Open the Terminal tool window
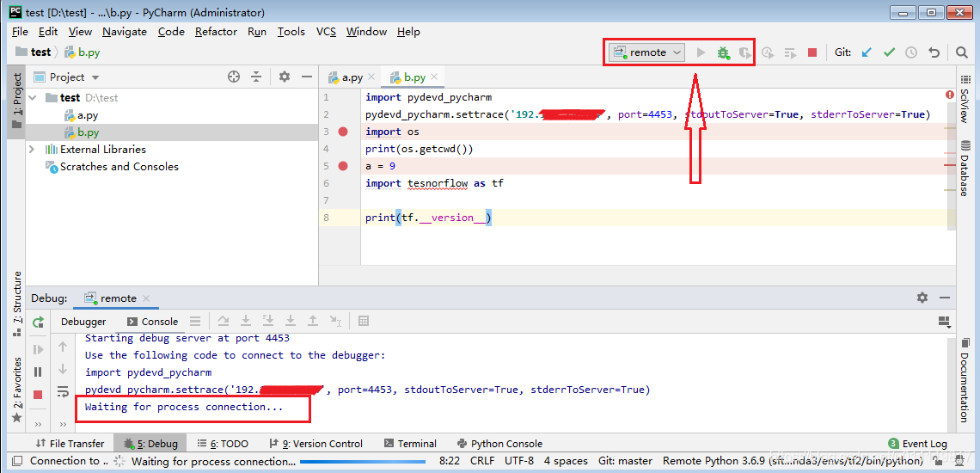980x473 pixels. [x=410, y=443]
